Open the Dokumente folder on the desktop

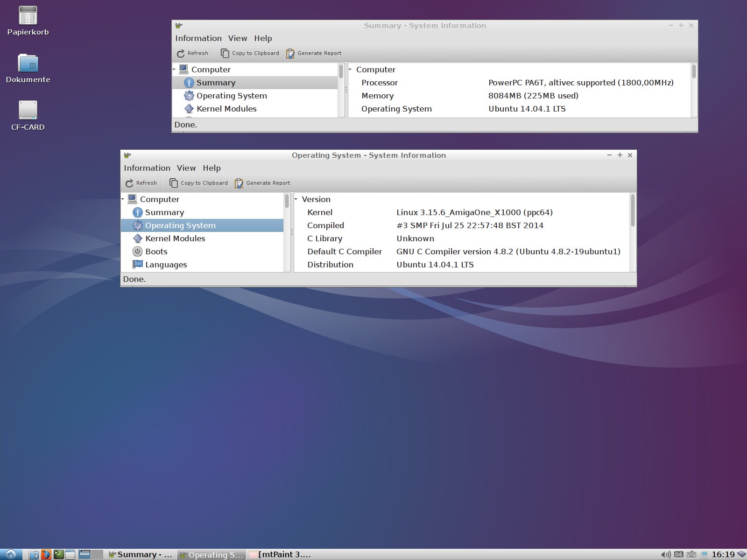pyautogui.click(x=28, y=64)
